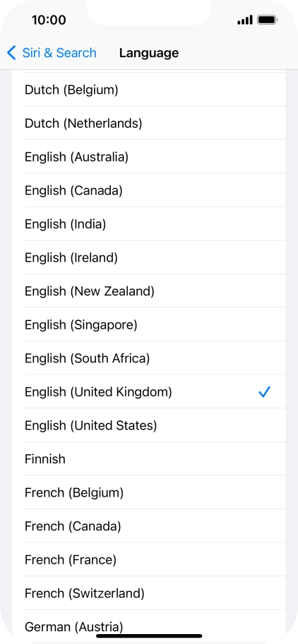
Task: Select English (United States) language
Action: tap(149, 425)
